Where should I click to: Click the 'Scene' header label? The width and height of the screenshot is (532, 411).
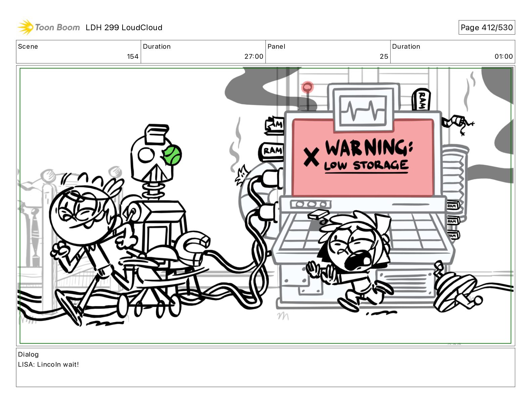tap(28, 46)
